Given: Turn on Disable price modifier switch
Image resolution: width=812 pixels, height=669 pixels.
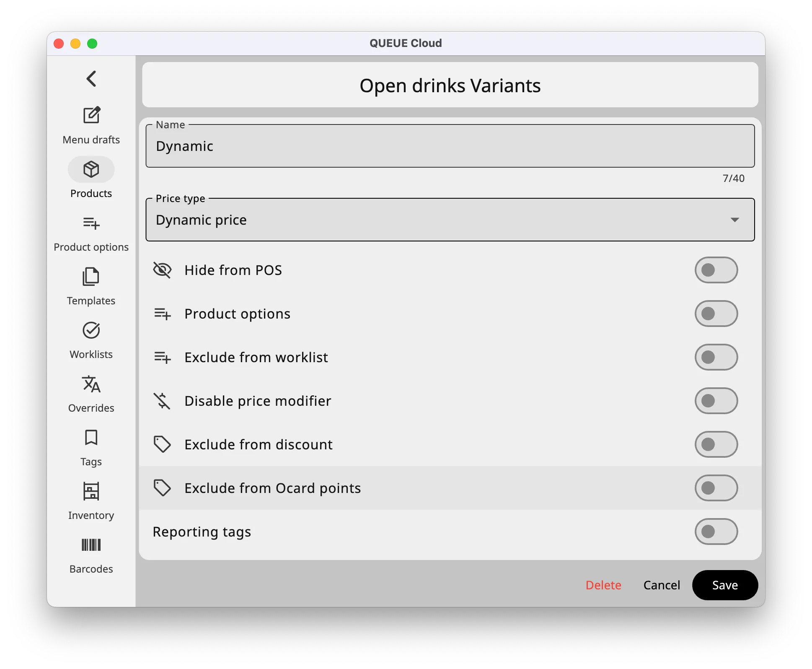Looking at the screenshot, I should click(x=716, y=401).
